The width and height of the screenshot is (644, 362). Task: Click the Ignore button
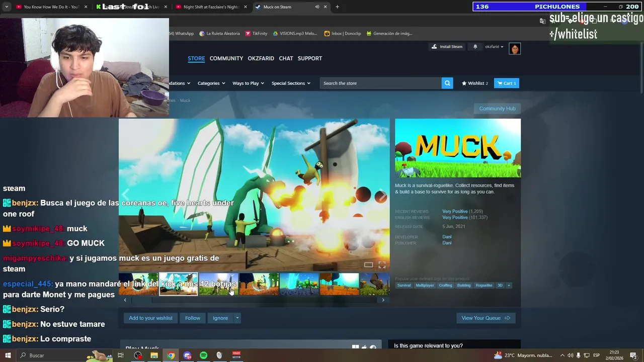tap(220, 318)
